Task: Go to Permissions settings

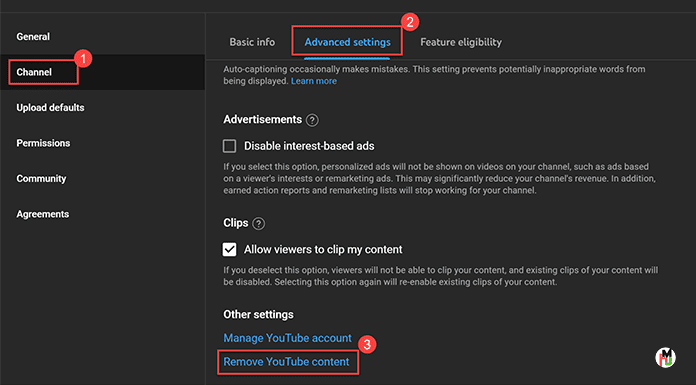Action: pyautogui.click(x=43, y=143)
